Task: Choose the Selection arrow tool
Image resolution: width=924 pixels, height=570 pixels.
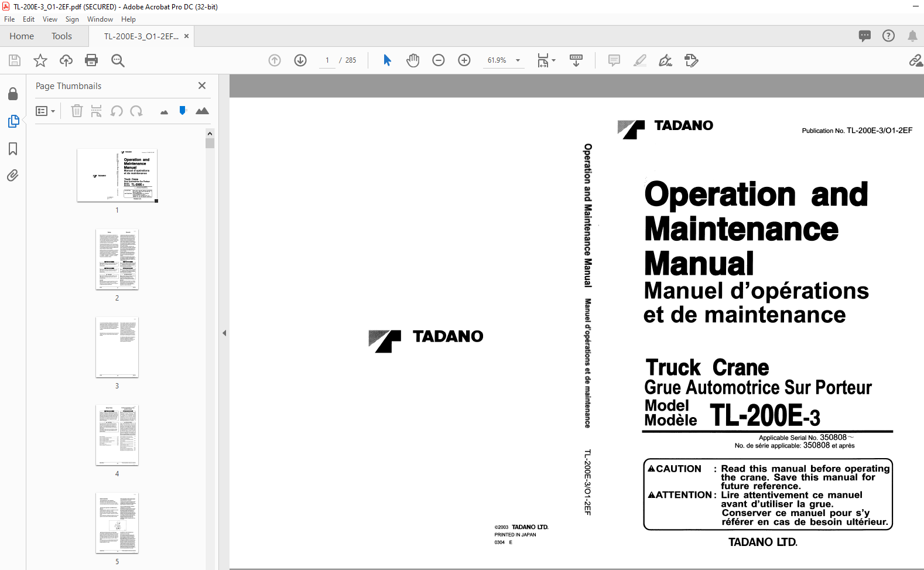Action: (387, 60)
